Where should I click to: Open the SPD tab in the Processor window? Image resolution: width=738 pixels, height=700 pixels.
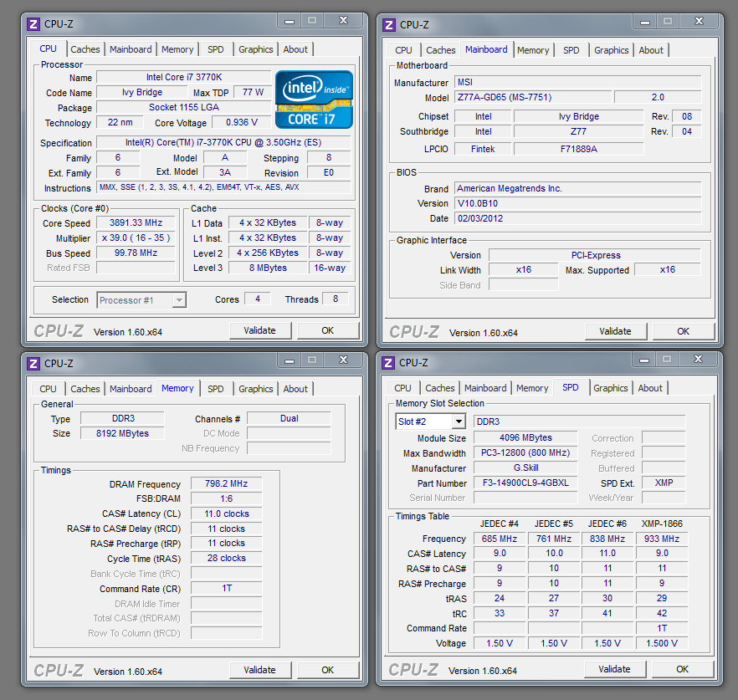click(x=216, y=49)
